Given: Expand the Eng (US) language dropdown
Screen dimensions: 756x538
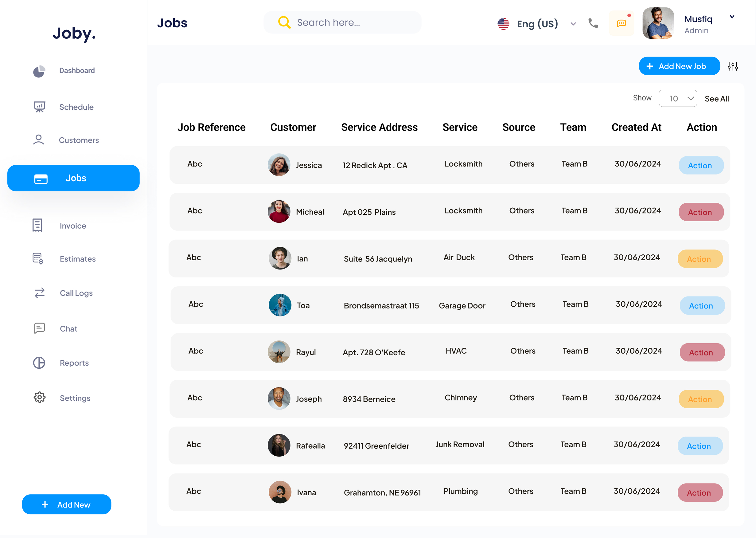Looking at the screenshot, I should coord(573,24).
